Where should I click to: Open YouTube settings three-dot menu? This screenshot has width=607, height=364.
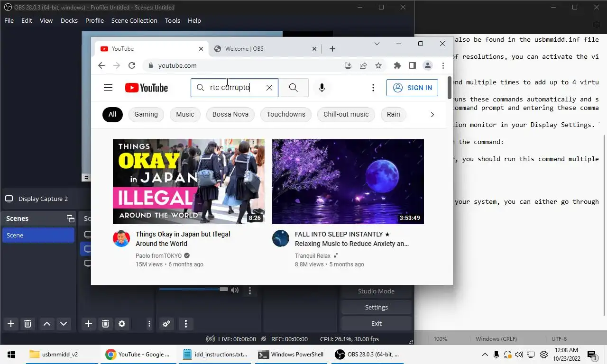373,88
